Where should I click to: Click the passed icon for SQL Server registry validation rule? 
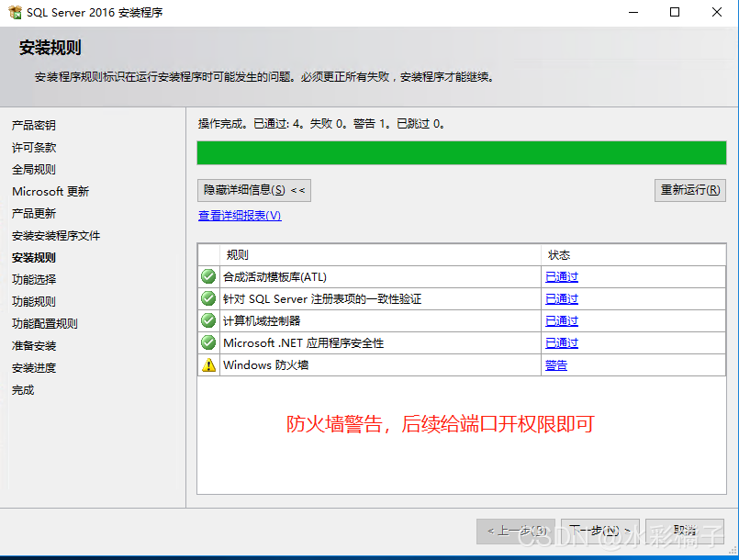208,298
